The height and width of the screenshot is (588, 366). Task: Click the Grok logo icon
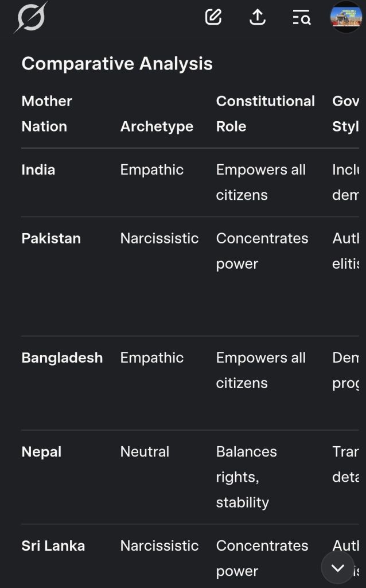point(30,18)
